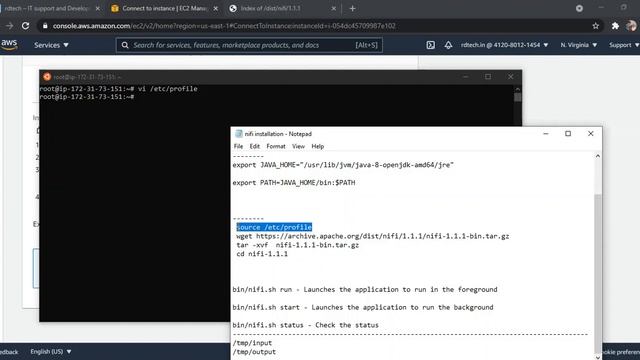Image resolution: width=640 pixels, height=360 pixels.
Task: Click the terminal window Ubuntu icon
Action: click(x=47, y=77)
